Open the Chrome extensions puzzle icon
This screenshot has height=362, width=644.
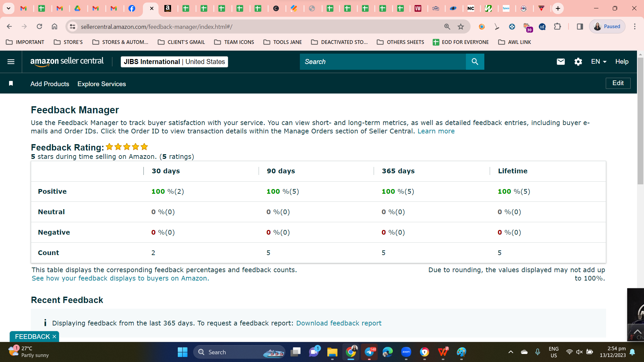pyautogui.click(x=557, y=26)
